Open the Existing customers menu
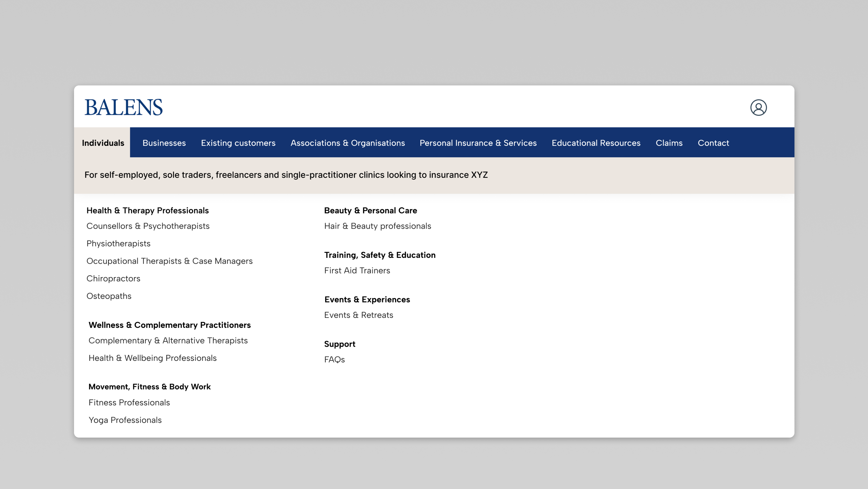 point(238,143)
